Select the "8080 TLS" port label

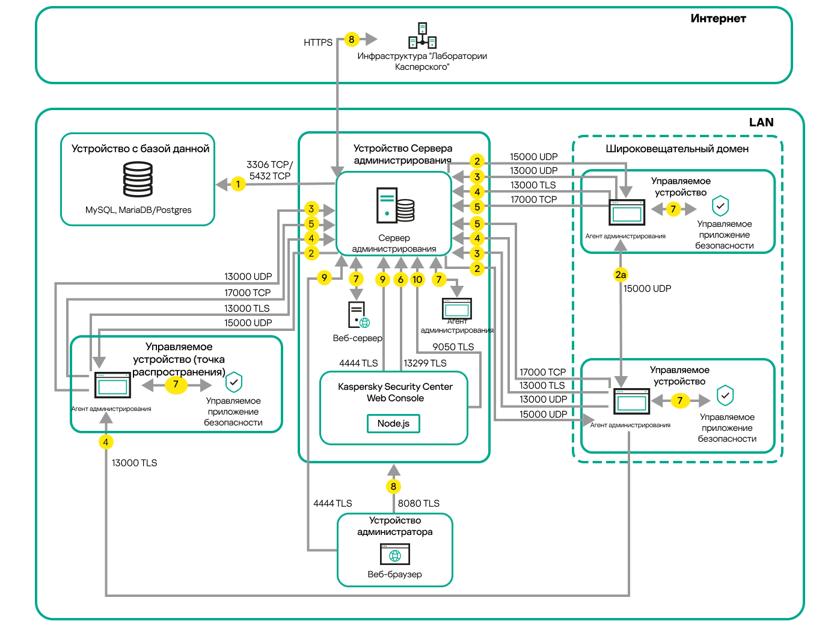point(418,504)
